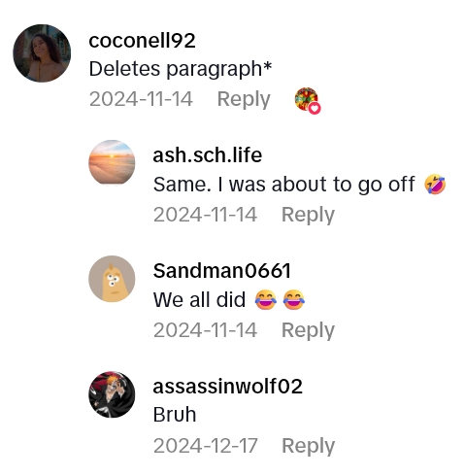This screenshot has height=476, width=465.
Task: Open coconell92's profile picture
Action: click(x=42, y=53)
